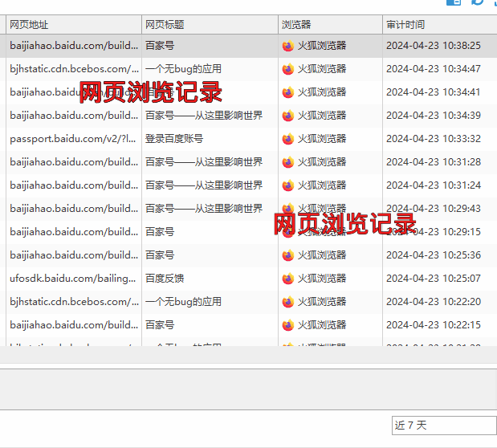Click 百家号——从这里影响世界 title in the 10:34:39 row
The width and height of the screenshot is (497, 448).
coord(204,116)
